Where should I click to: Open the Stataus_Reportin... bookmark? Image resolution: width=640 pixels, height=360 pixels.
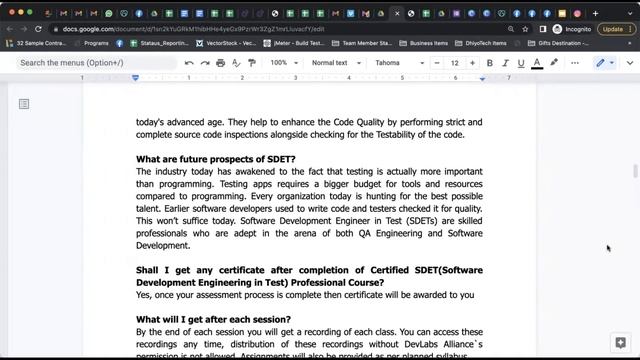pyautogui.click(x=160, y=43)
